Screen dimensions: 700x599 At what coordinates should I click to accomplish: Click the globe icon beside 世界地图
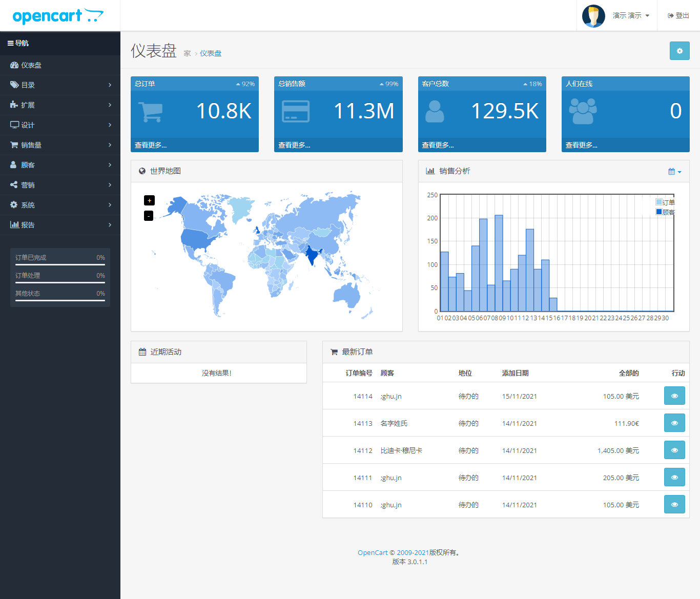click(142, 171)
